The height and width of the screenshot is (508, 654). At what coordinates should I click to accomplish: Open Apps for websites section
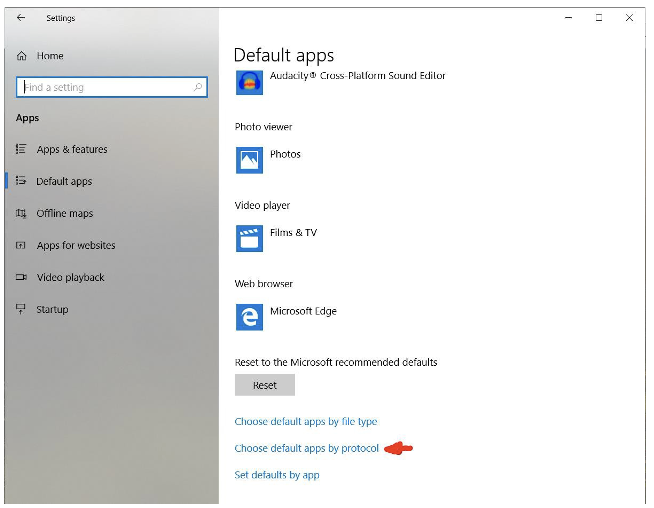[76, 245]
